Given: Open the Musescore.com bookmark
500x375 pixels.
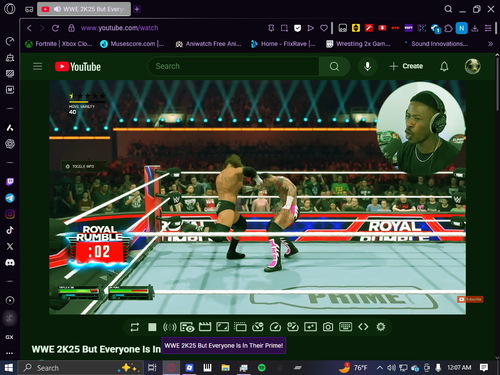Looking at the screenshot, I should point(132,44).
